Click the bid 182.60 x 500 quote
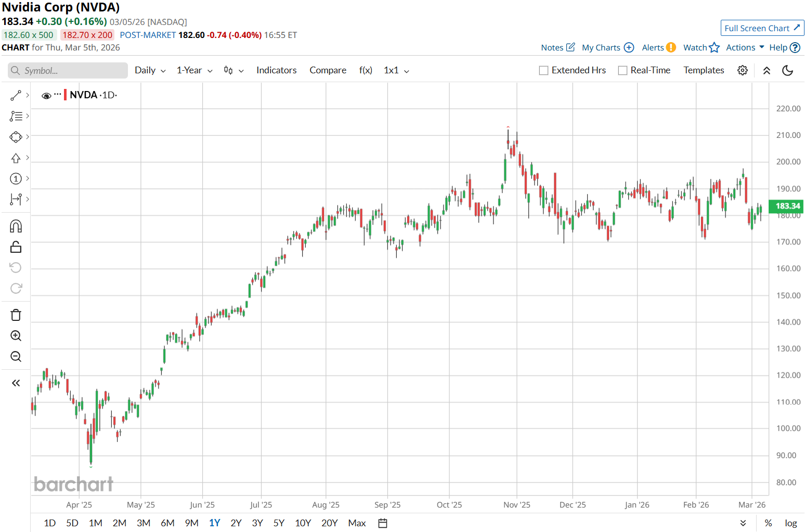This screenshot has height=532, width=805. pyautogui.click(x=29, y=35)
